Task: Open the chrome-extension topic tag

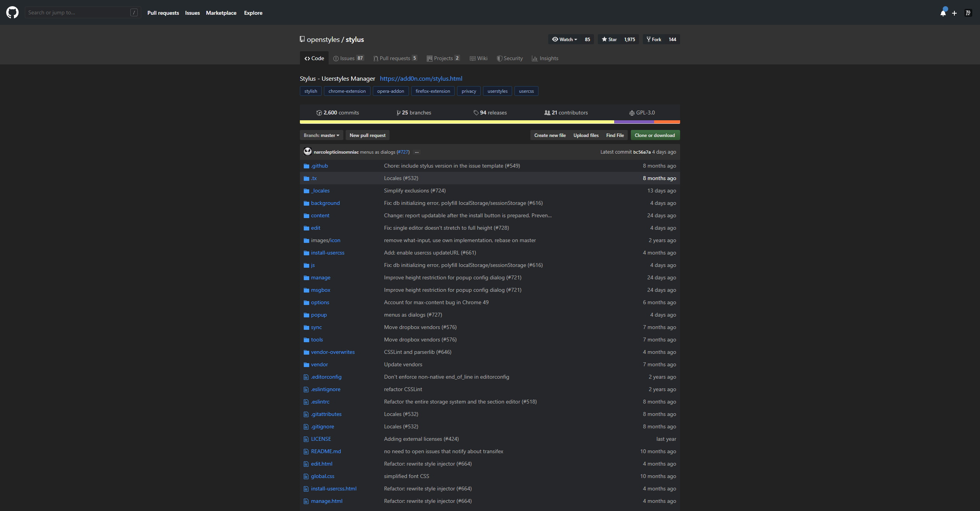Action: point(347,91)
